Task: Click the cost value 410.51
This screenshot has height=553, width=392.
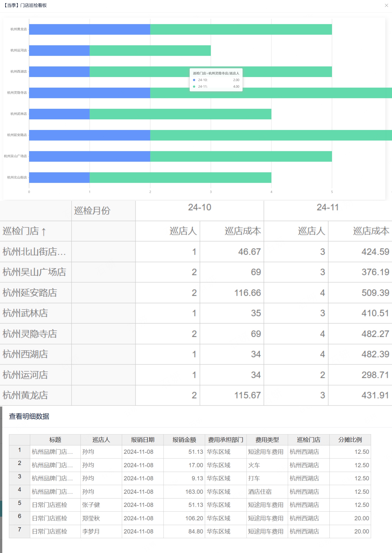Action: point(375,313)
